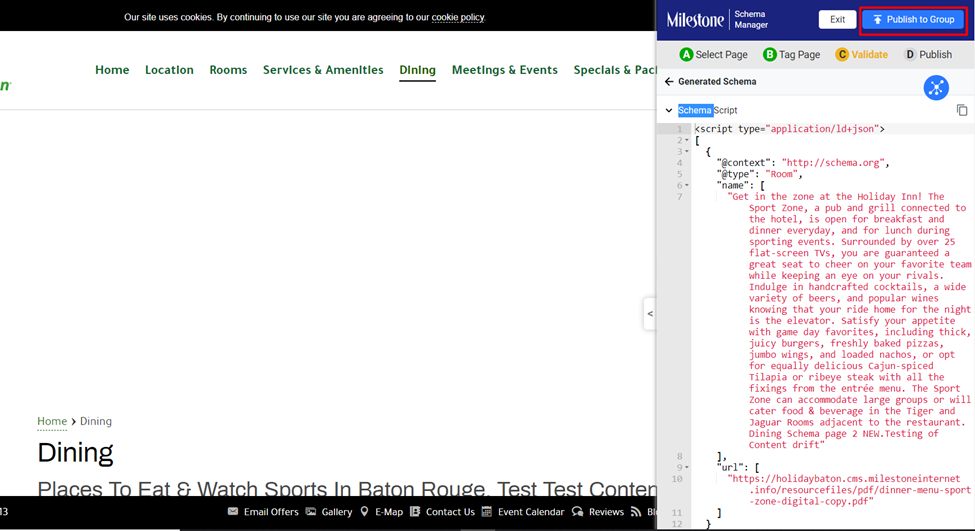Viewport: 975px width, 531px height.
Task: Open the Contact Us footer link
Action: point(450,512)
